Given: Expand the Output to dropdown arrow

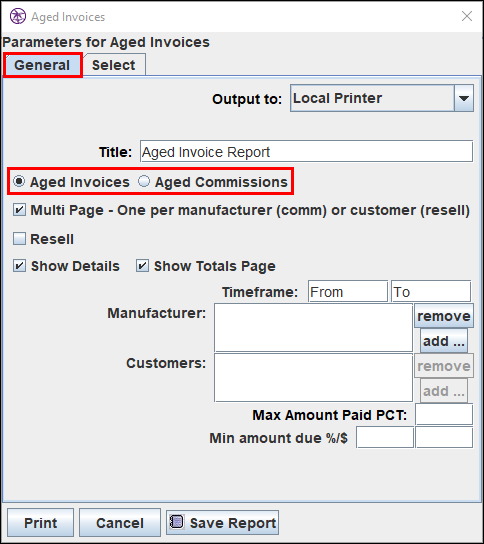Looking at the screenshot, I should pos(464,98).
